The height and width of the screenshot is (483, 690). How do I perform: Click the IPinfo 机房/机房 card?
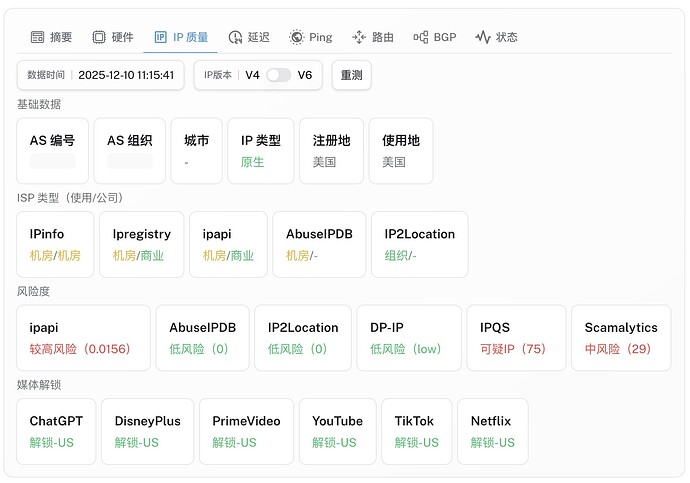55,245
